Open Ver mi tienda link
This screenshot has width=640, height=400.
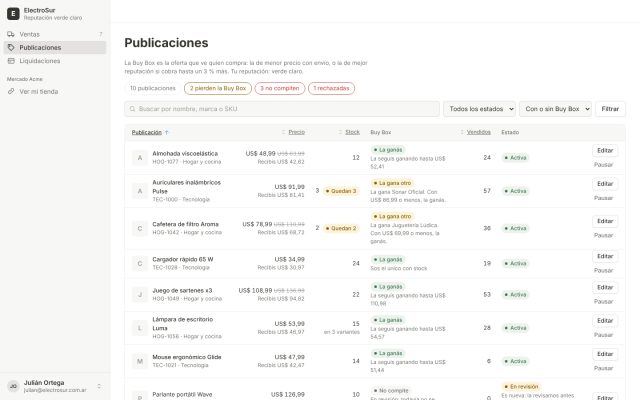click(55, 91)
